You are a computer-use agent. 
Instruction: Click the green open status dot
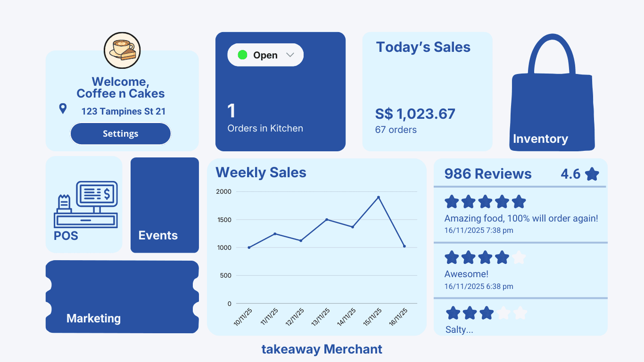coord(241,55)
